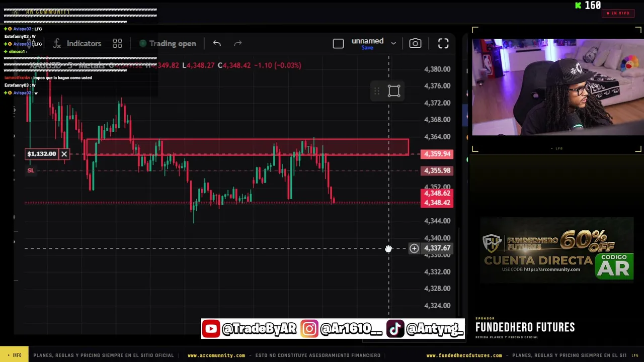Click the TikTok icon beside @Antyng_
Viewport: 644px width, 362px height.
[x=394, y=329]
